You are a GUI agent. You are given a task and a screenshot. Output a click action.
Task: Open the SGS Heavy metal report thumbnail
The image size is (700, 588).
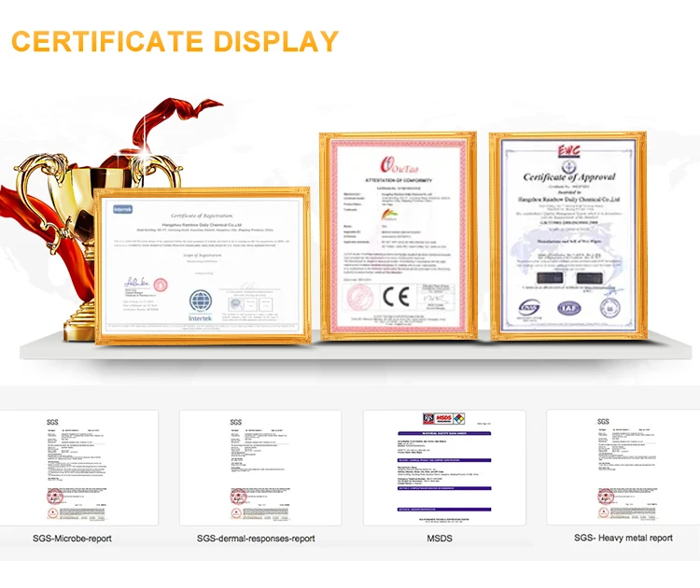pyautogui.click(x=623, y=468)
